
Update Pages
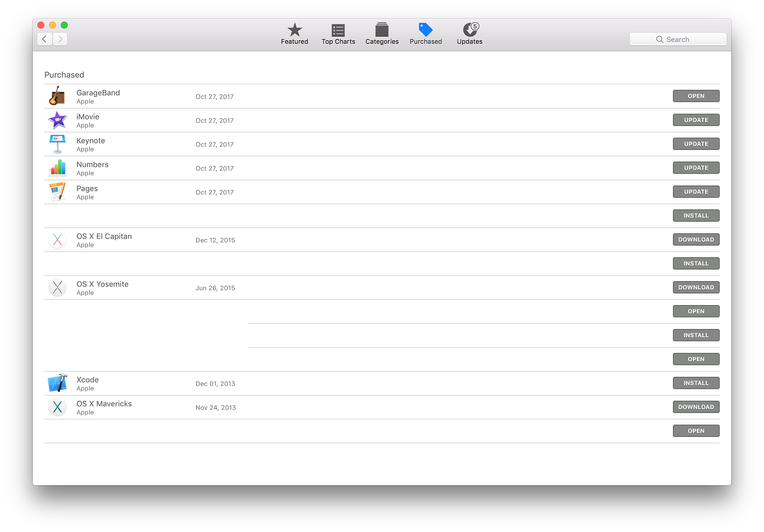[x=696, y=192]
